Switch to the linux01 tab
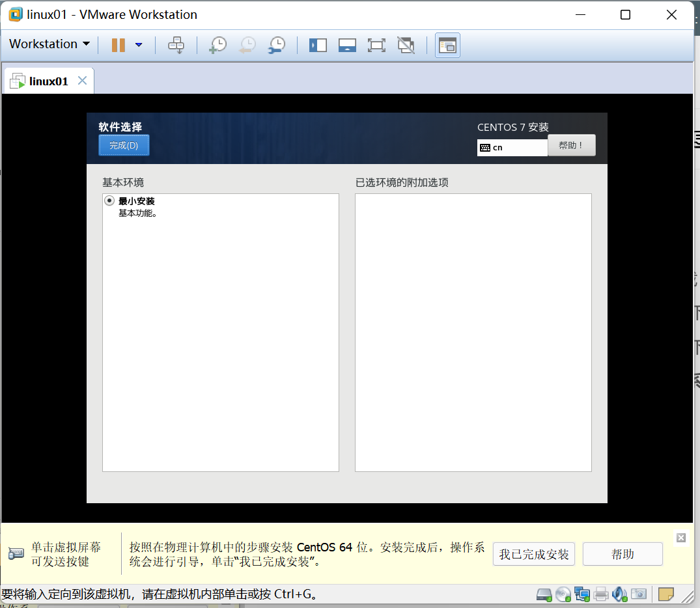 click(48, 81)
